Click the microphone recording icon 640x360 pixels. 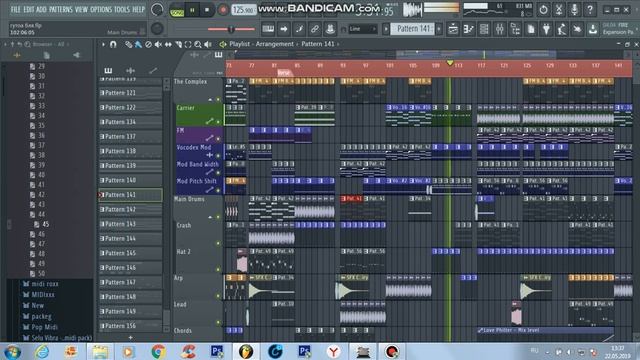pyautogui.click(x=574, y=9)
